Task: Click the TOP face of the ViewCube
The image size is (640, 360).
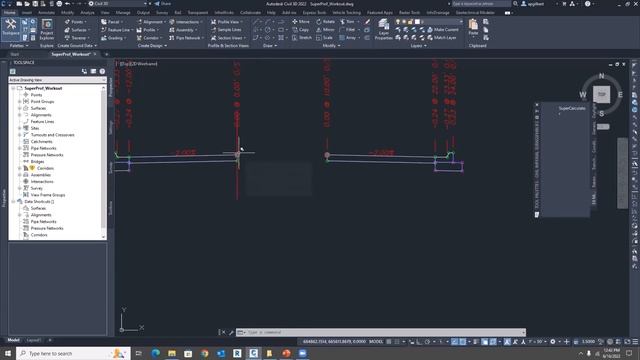Action: pos(601,94)
